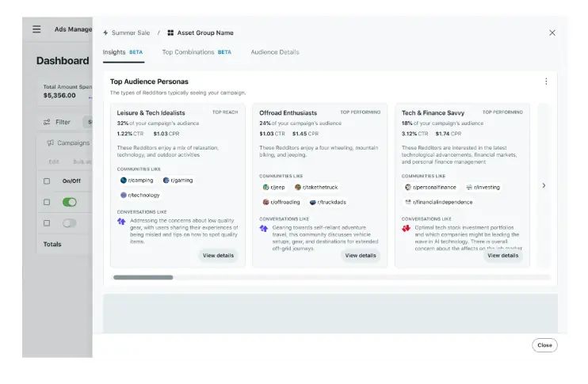Click the Dashboard heading

pyautogui.click(x=63, y=61)
